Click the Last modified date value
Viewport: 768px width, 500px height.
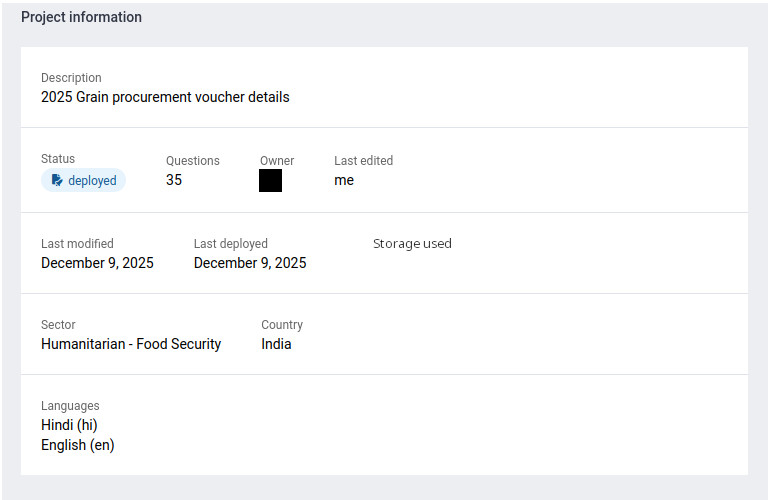(x=97, y=263)
